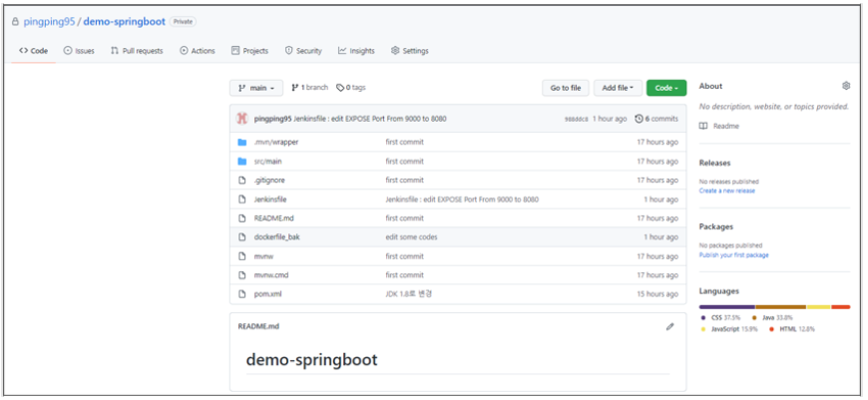
Task: Click the src/main folder icon
Action: point(241,161)
